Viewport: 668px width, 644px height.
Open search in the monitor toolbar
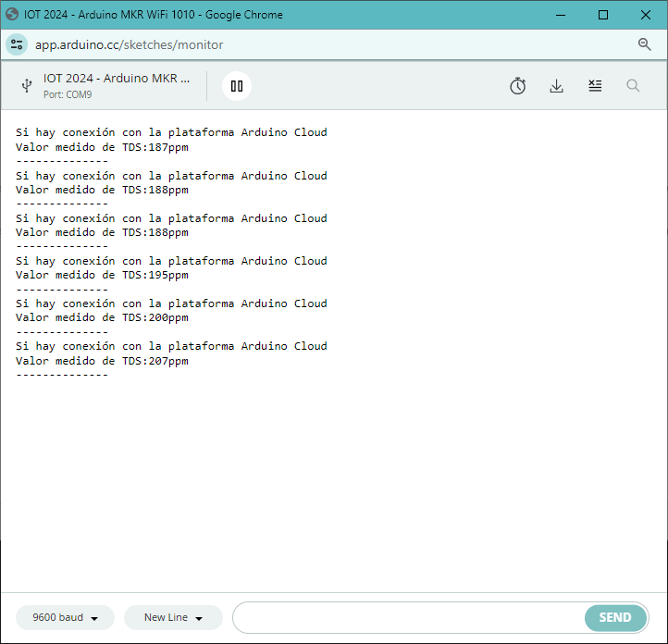[x=633, y=86]
